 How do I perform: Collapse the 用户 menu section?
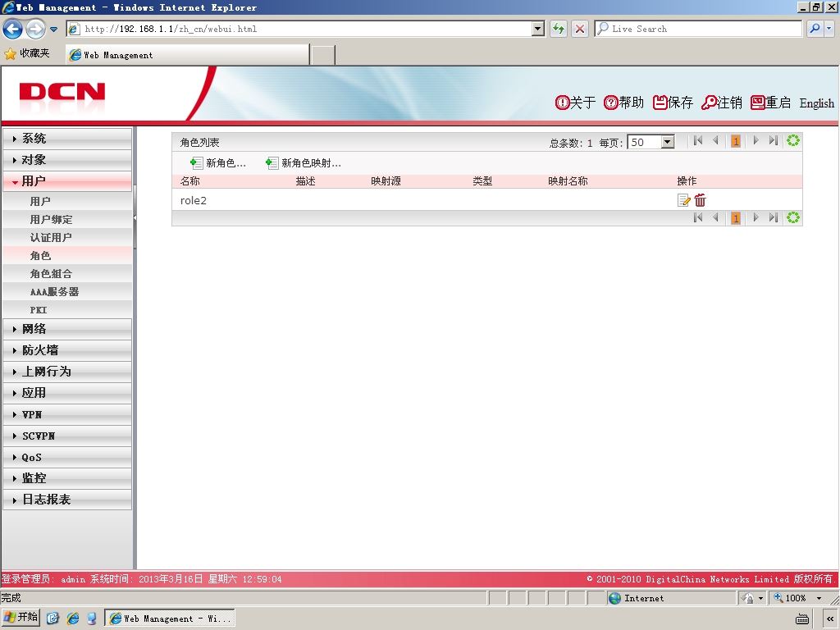point(67,181)
